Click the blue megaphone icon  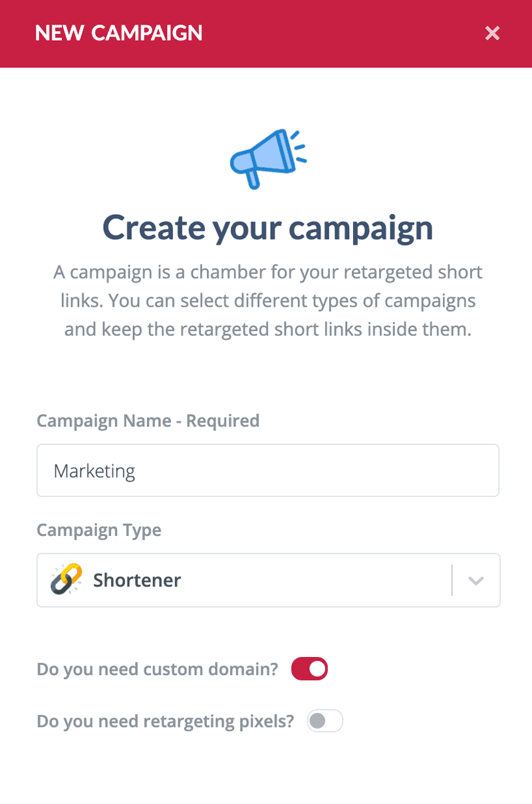click(x=267, y=158)
